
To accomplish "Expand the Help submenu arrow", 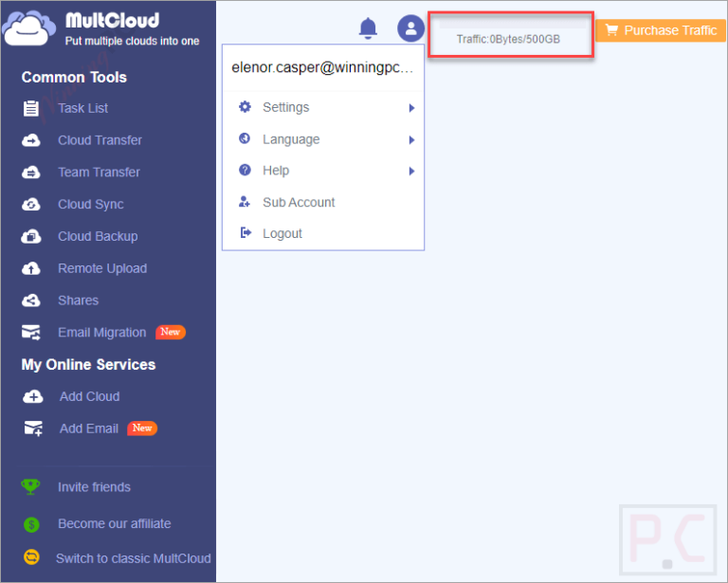I will pyautogui.click(x=411, y=172).
